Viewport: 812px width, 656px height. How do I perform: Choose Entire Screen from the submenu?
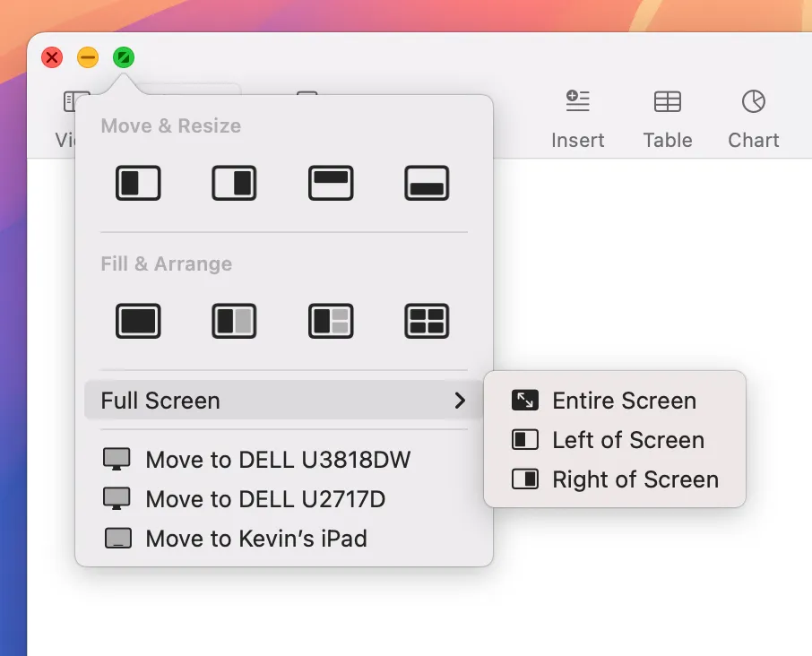tap(625, 401)
